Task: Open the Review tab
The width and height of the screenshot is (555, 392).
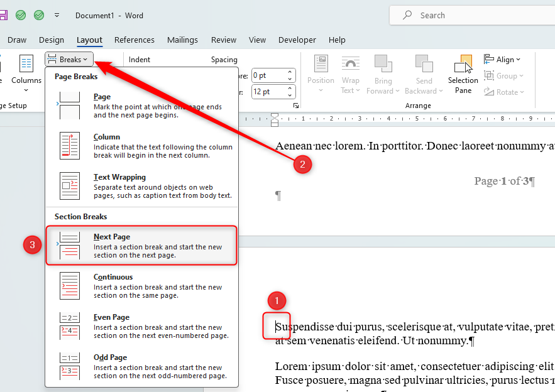Action: click(x=224, y=40)
